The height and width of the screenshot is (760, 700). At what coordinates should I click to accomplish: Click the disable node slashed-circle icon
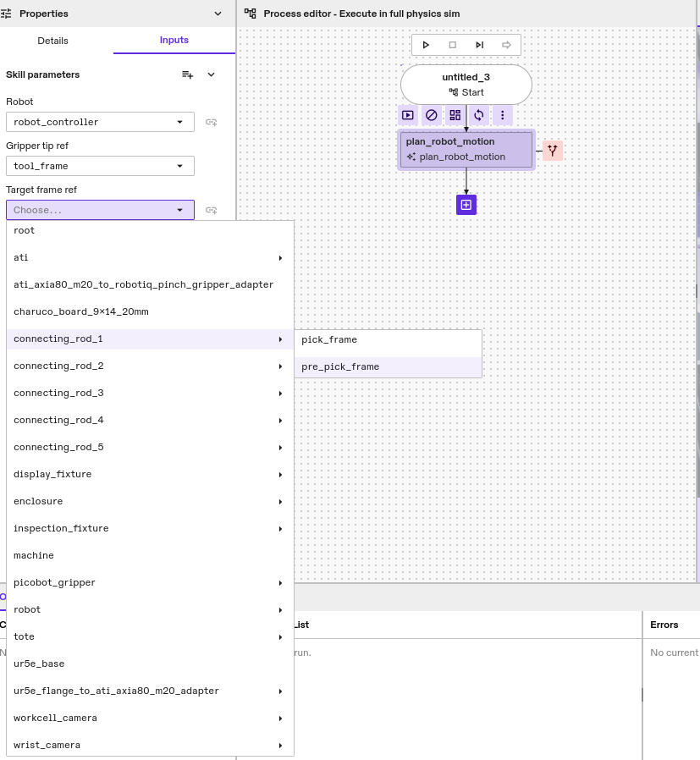click(x=432, y=115)
